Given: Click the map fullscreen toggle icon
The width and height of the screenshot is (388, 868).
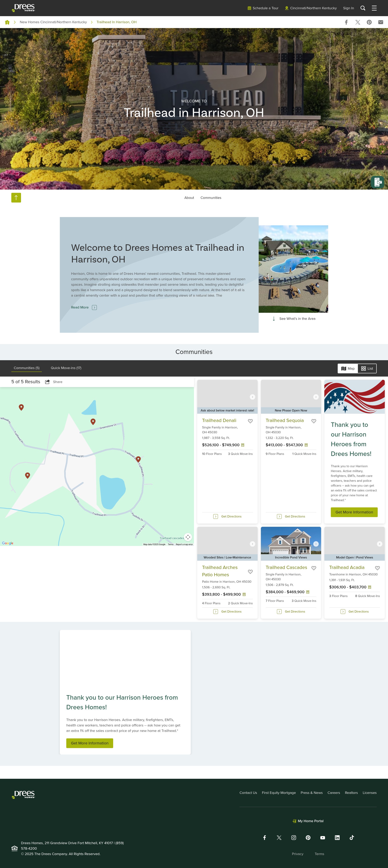Looking at the screenshot, I should (188, 537).
